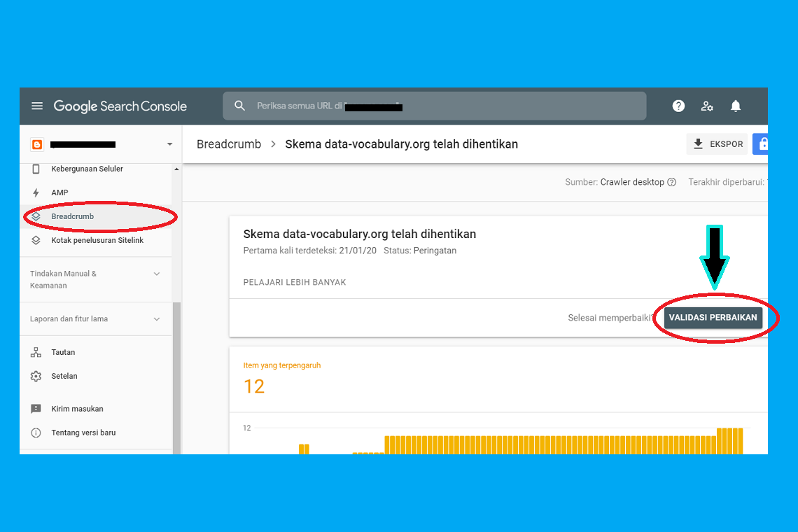Click the affected items count 12
The width and height of the screenshot is (798, 532).
pyautogui.click(x=254, y=386)
